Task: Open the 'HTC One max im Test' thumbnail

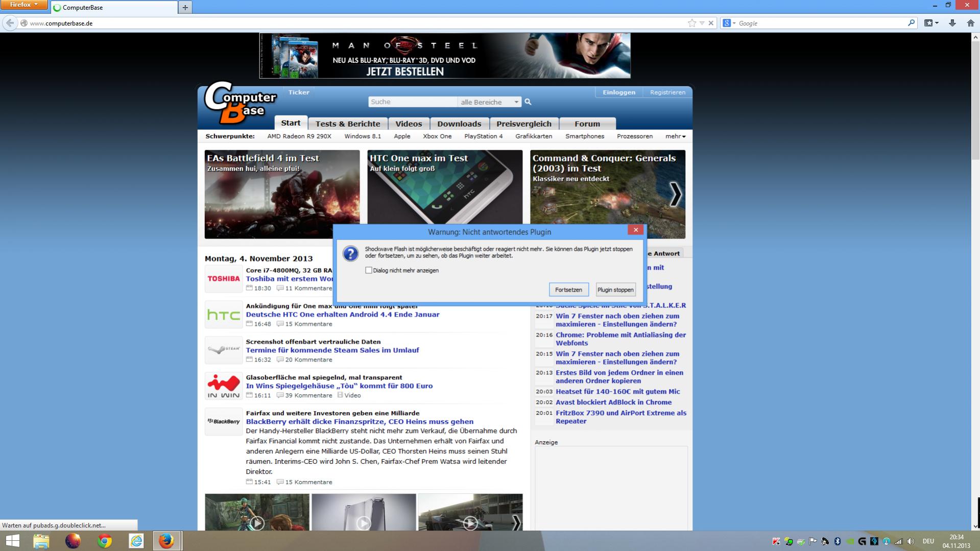Action: 445,187
